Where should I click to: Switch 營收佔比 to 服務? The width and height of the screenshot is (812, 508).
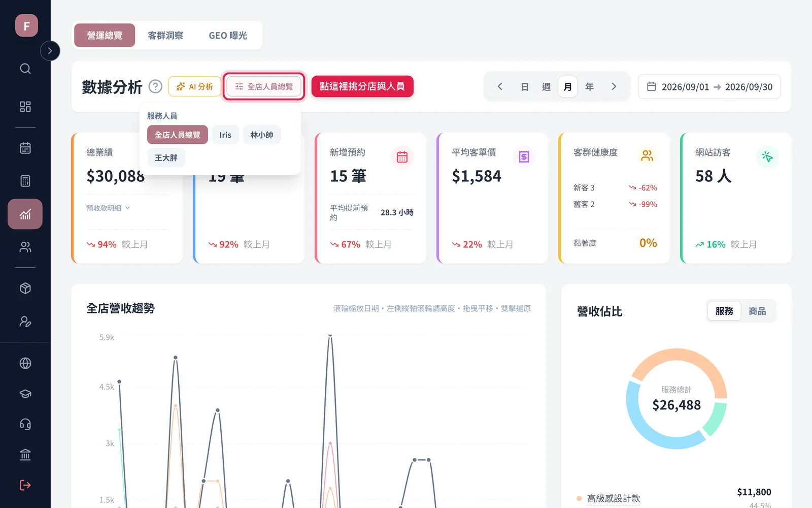point(724,311)
